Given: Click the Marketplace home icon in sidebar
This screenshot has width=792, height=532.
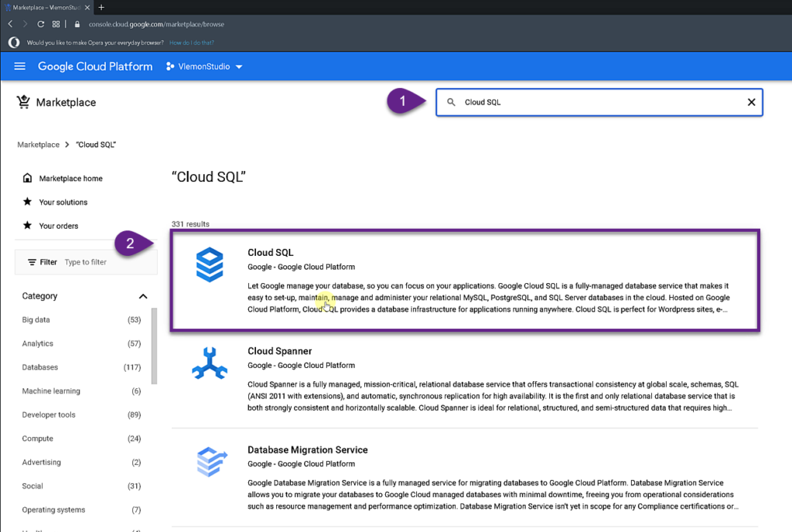Looking at the screenshot, I should (26, 178).
